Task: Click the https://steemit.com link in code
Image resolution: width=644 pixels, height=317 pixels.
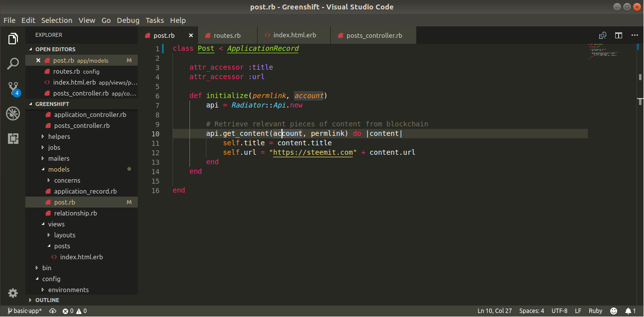Action: (x=313, y=152)
